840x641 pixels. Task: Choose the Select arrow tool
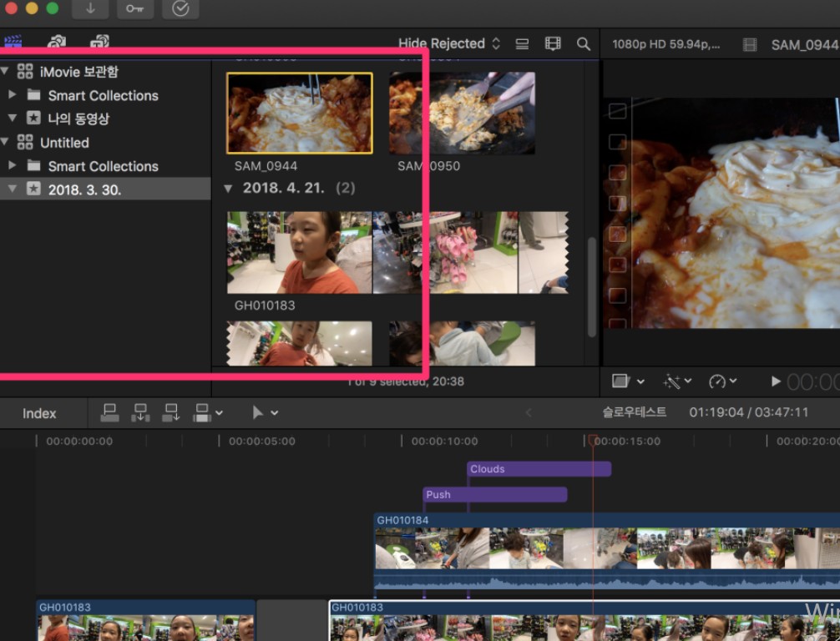258,412
